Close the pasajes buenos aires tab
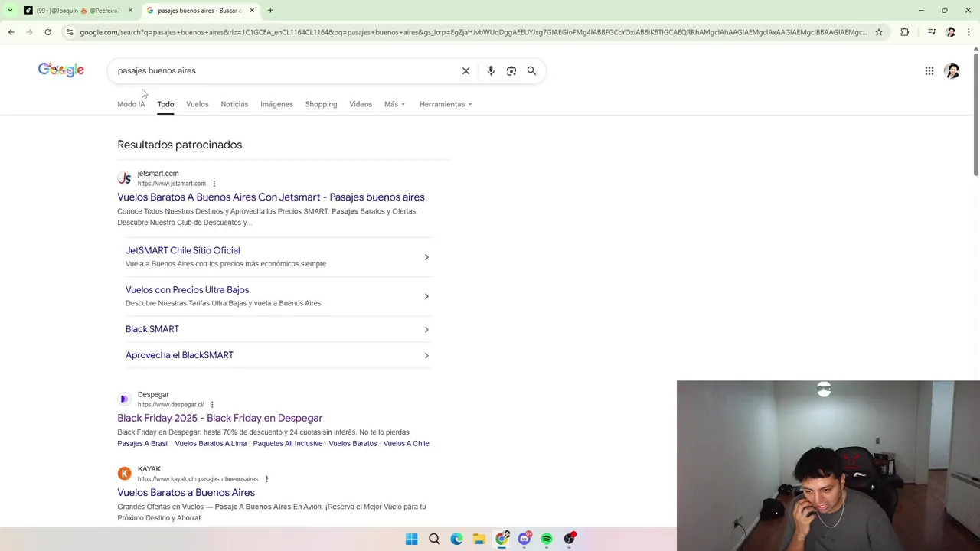This screenshot has height=551, width=980. tap(252, 11)
